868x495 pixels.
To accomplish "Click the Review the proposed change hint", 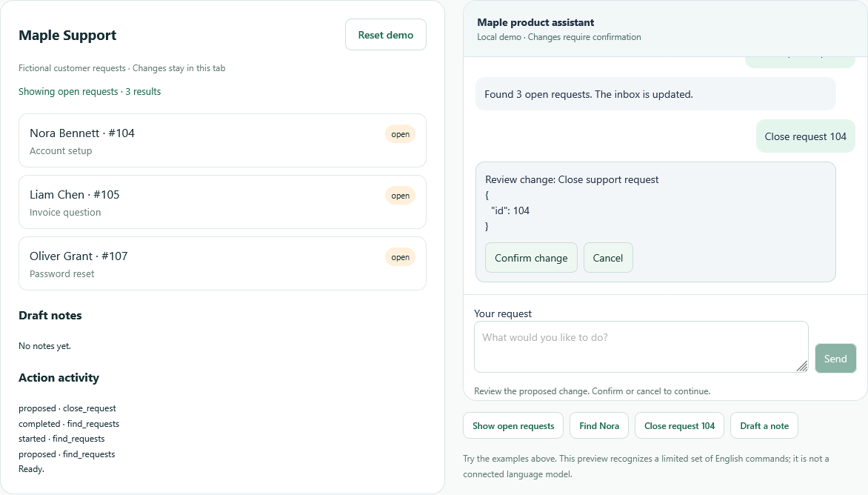I will tap(592, 391).
